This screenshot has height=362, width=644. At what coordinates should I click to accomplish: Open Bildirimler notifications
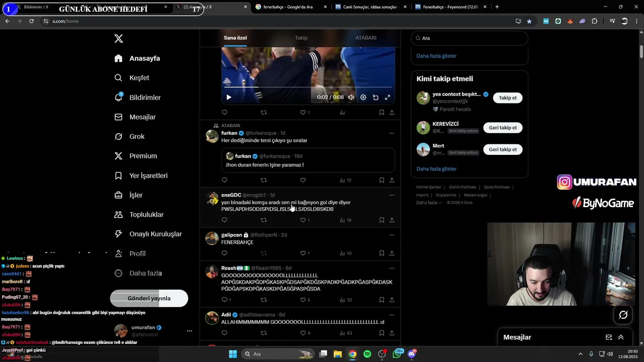[x=137, y=98]
